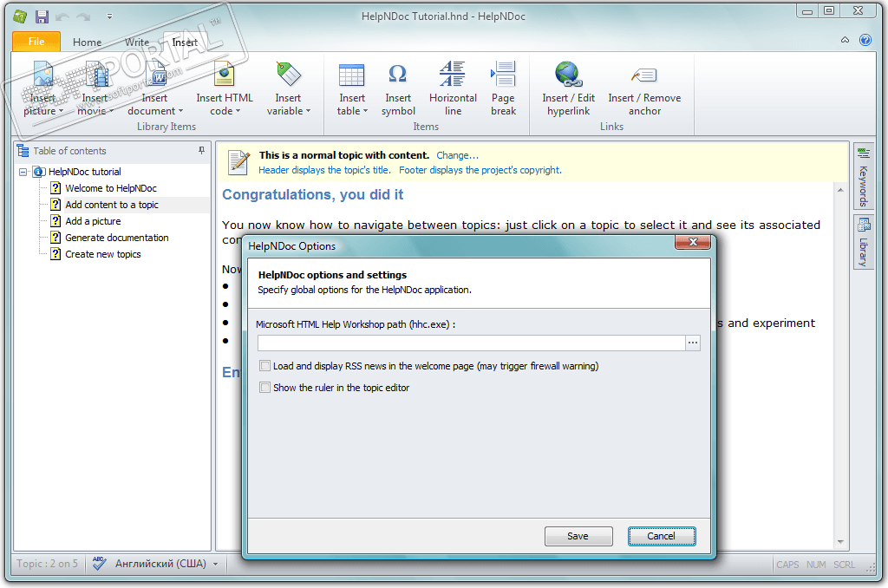Click the Insert document ribbon icon
The height and width of the screenshot is (588, 888).
coord(155,75)
